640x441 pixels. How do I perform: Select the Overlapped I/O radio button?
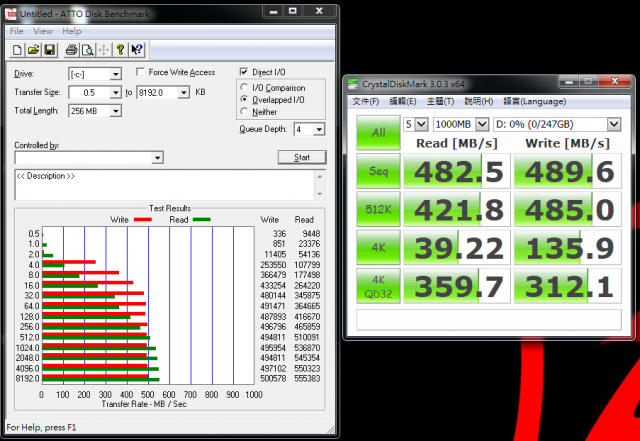(x=244, y=99)
